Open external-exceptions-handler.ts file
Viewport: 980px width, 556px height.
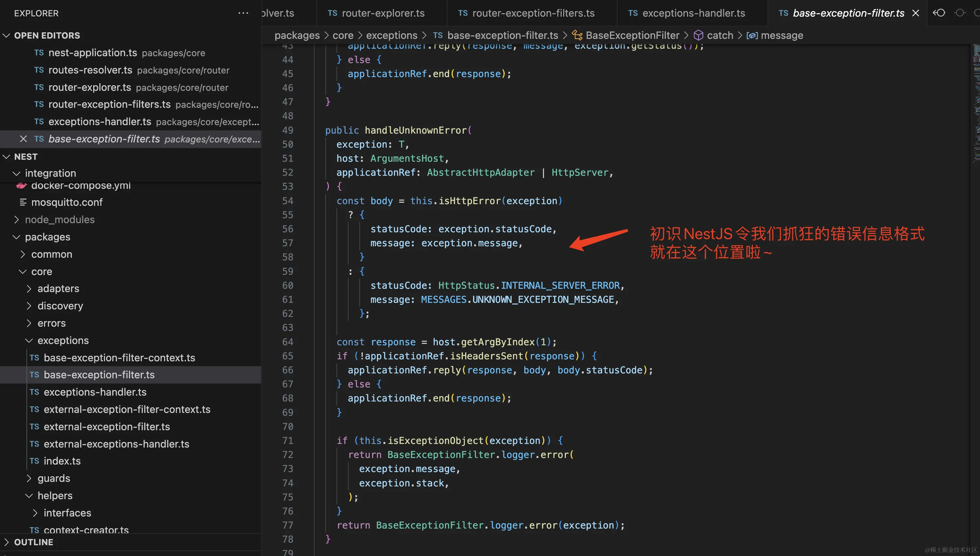point(131,444)
